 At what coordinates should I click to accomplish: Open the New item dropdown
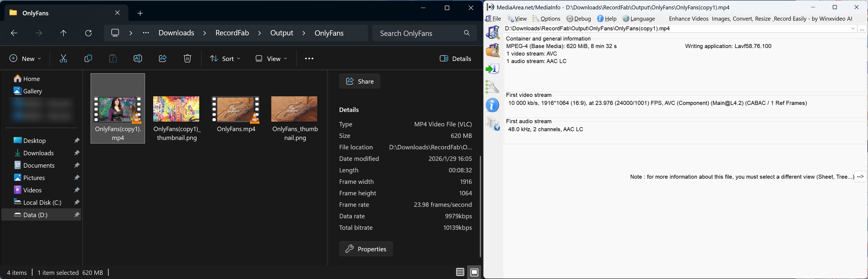tap(25, 59)
